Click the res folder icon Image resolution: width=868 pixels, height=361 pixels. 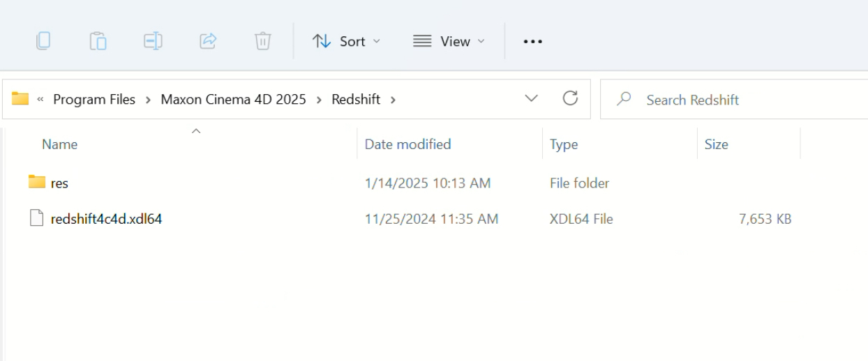click(x=37, y=183)
